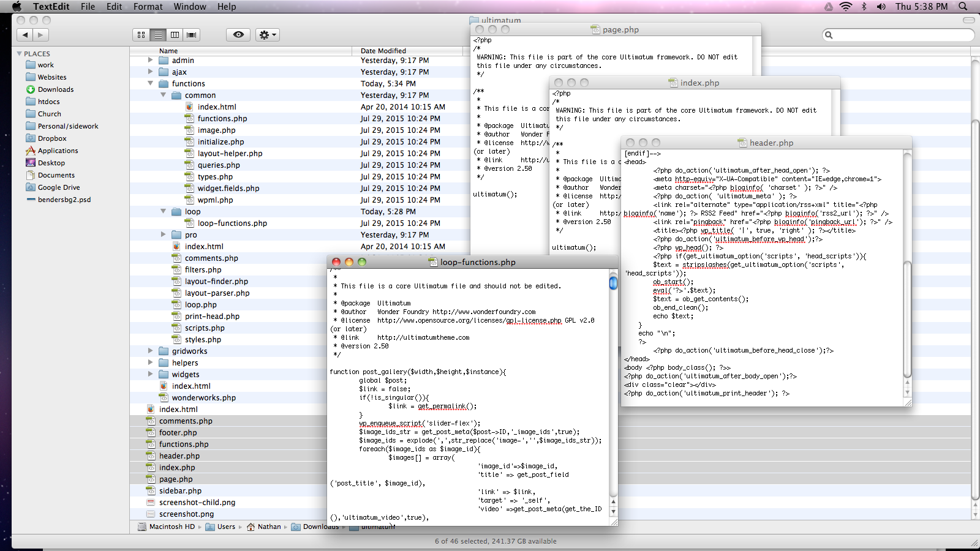Open the TextEdit application menu

tap(51, 6)
